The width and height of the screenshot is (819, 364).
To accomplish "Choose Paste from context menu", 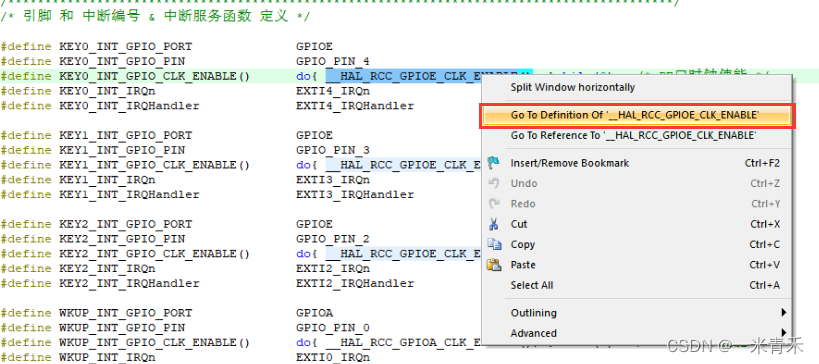I will 636,265.
